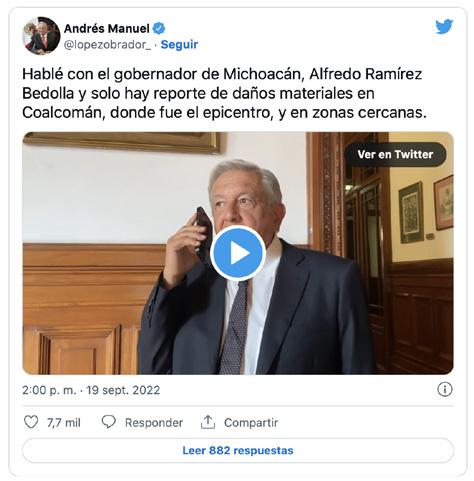
Task: Click the share upload arrow icon
Action: tap(208, 422)
